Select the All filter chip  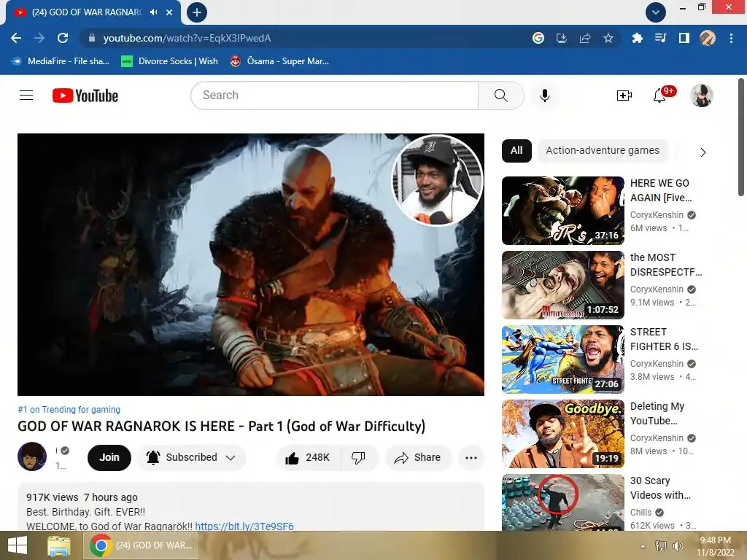[x=516, y=150]
